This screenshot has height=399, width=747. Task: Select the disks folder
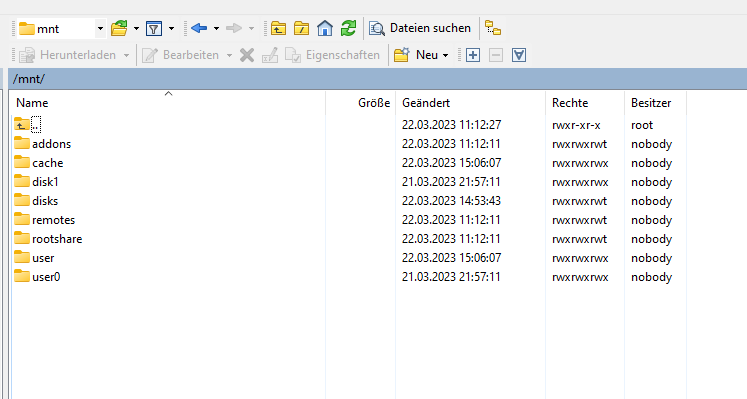click(45, 201)
